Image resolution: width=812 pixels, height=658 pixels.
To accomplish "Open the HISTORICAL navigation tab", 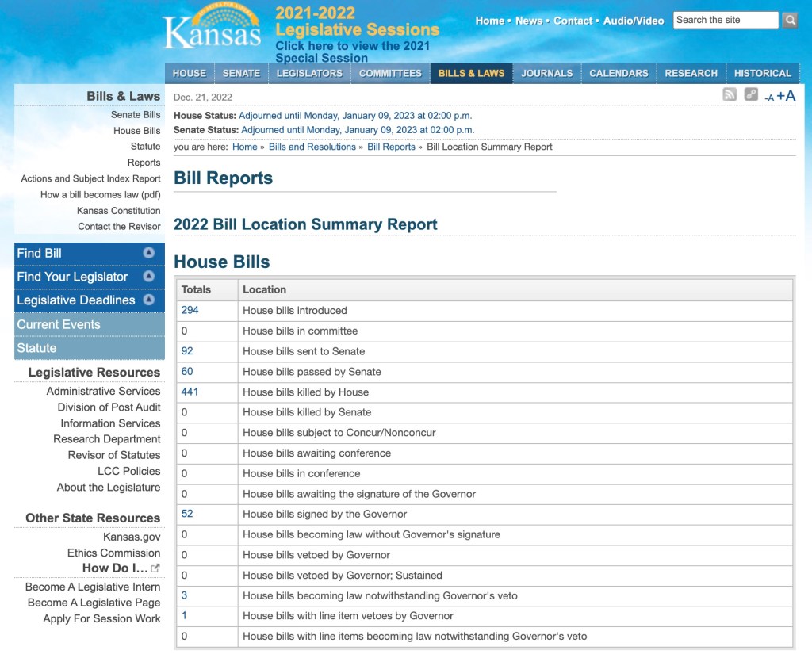I will pos(762,72).
